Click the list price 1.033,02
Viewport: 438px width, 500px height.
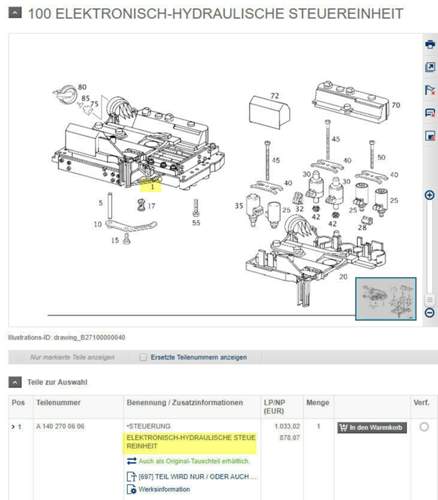(287, 426)
